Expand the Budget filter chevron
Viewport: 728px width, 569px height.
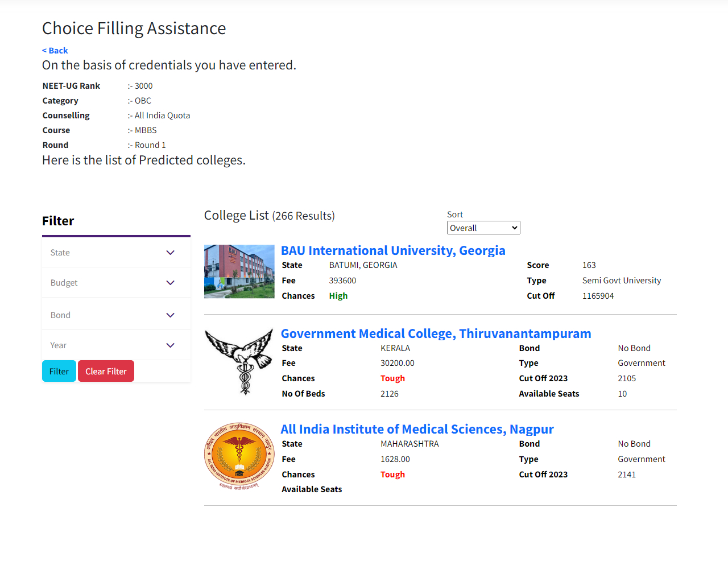170,283
